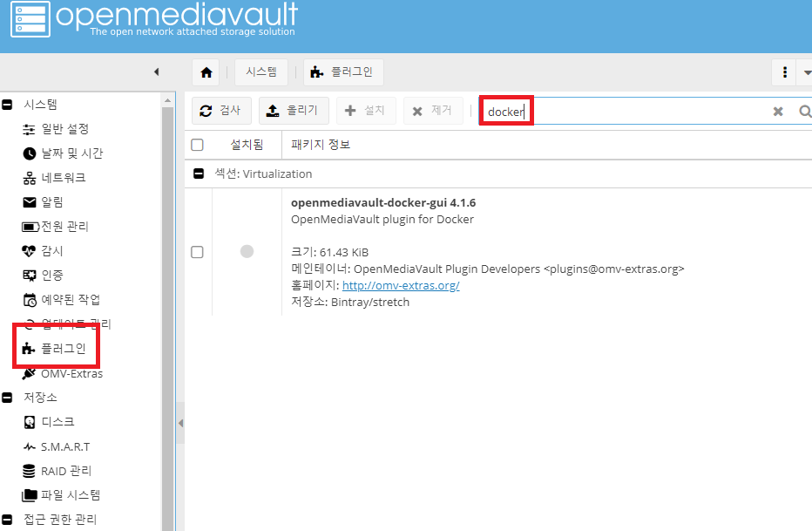
Task: Tick the openmediavault-docker-gui row checkbox
Action: pos(197,252)
